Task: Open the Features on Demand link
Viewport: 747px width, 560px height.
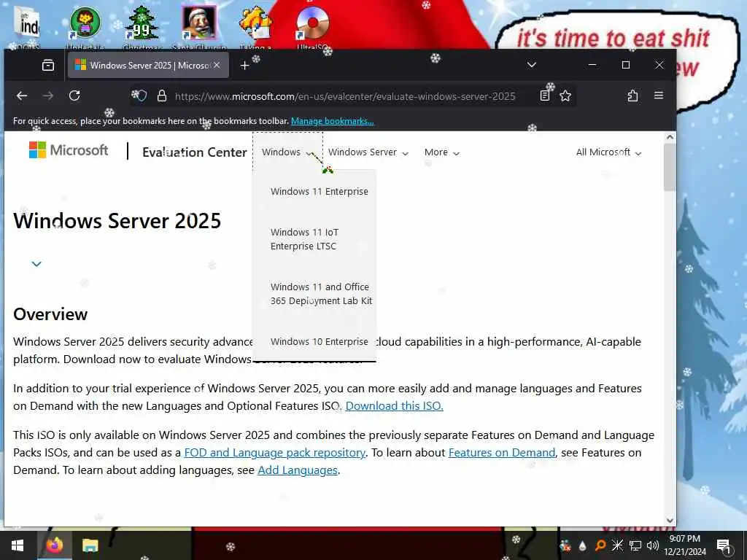Action: click(502, 452)
